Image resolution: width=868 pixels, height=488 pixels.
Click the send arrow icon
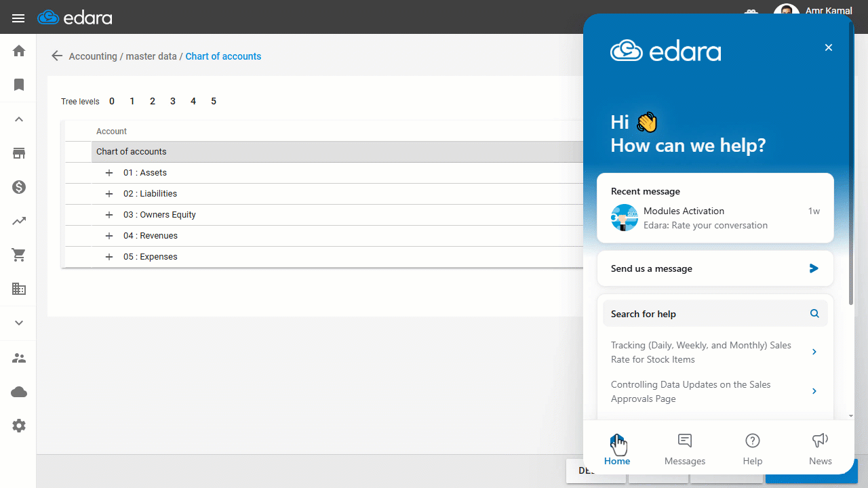814,268
